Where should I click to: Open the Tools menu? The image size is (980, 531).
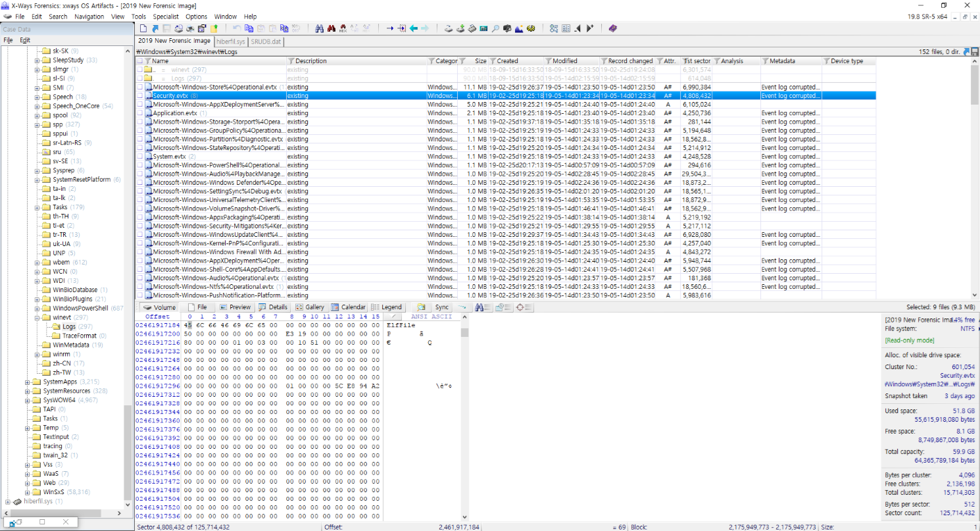pyautogui.click(x=138, y=16)
